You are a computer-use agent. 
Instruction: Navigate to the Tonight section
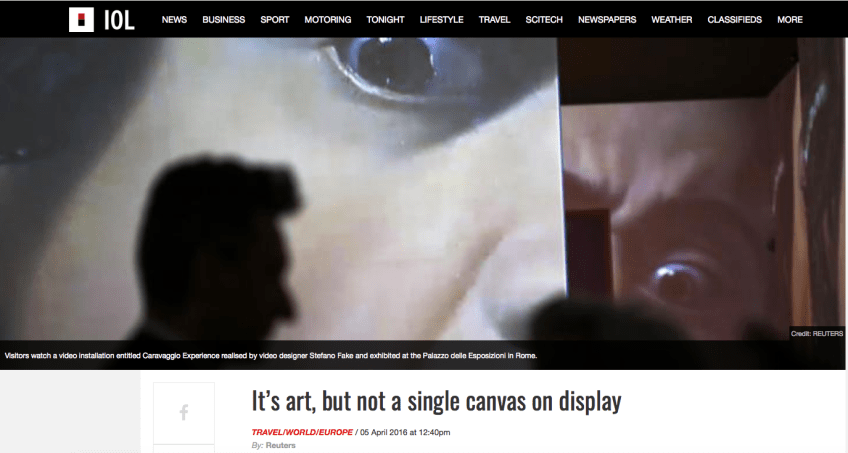click(386, 20)
